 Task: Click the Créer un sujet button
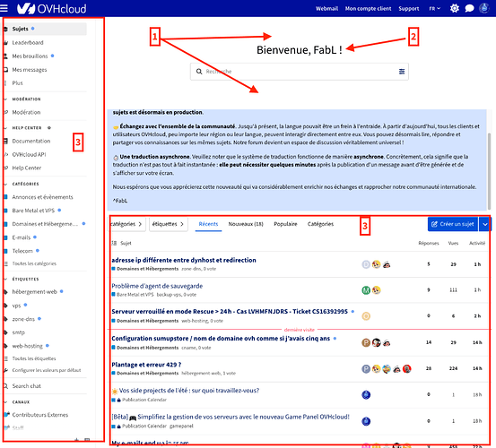point(453,224)
